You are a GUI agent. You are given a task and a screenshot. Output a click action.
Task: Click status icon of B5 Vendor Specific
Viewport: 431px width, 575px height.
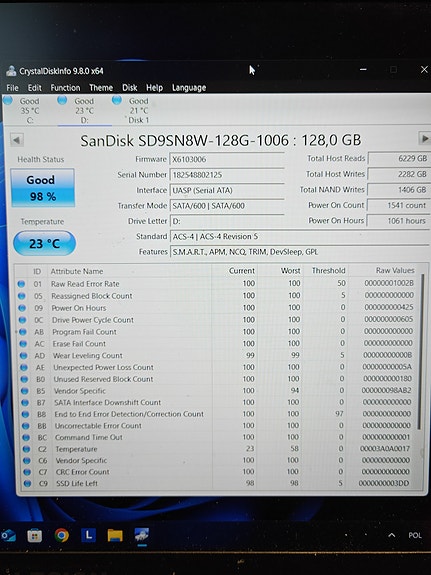pos(25,391)
